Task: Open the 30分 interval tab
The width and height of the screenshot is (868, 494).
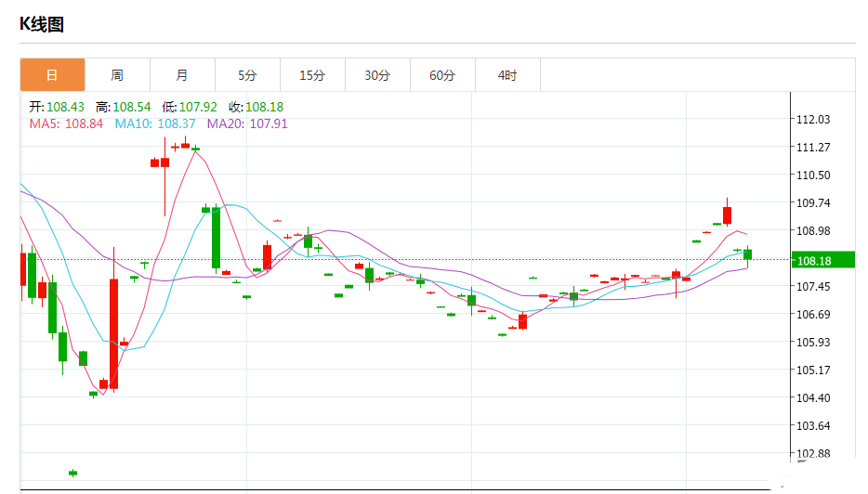Action: click(377, 74)
